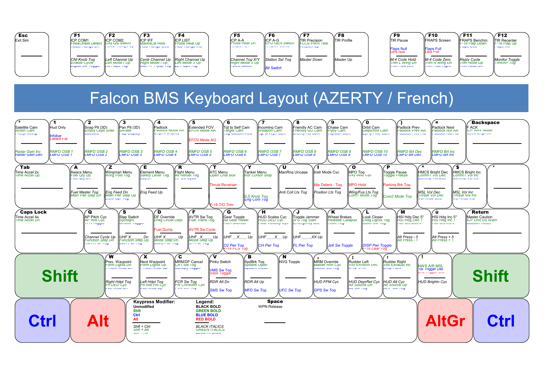The height and width of the screenshot is (392, 554).
Task: Click the red Alt modifier key
Action: tap(98, 321)
